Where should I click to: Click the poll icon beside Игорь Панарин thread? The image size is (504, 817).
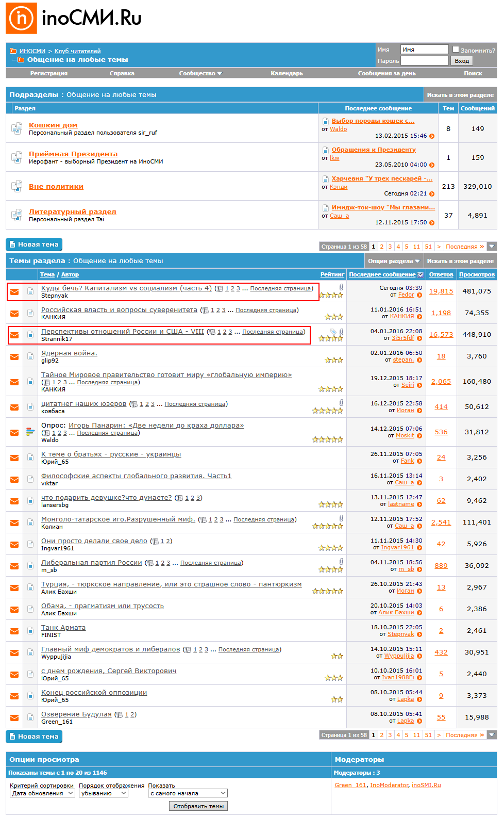click(x=30, y=432)
